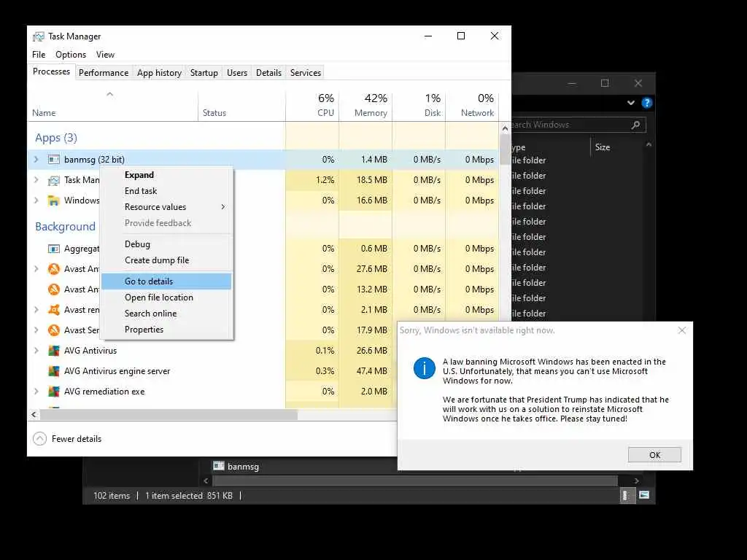This screenshot has width=747, height=560.
Task: Select Go to details in context menu
Action: [x=167, y=281]
